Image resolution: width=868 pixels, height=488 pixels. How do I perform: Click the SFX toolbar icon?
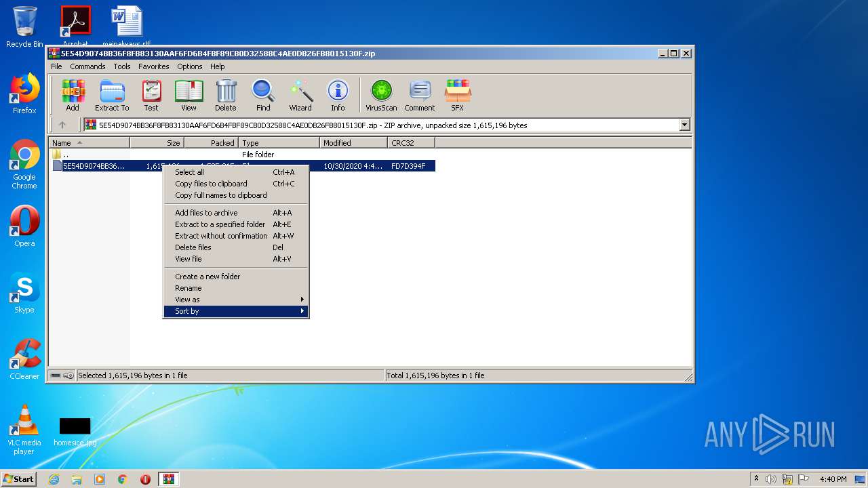tap(458, 95)
